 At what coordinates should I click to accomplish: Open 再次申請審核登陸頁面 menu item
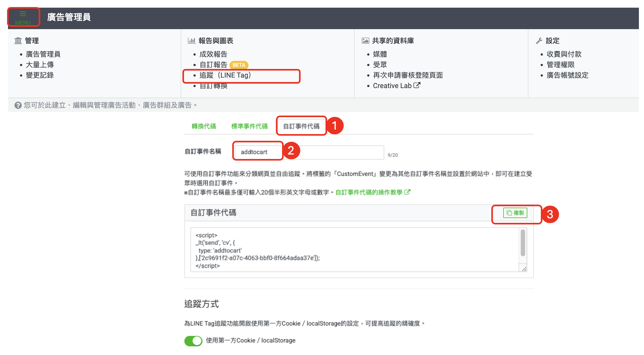pyautogui.click(x=408, y=75)
